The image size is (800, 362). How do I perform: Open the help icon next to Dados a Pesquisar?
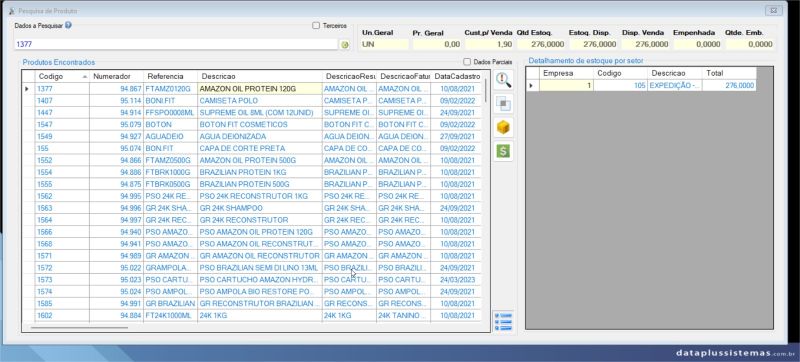click(x=68, y=24)
